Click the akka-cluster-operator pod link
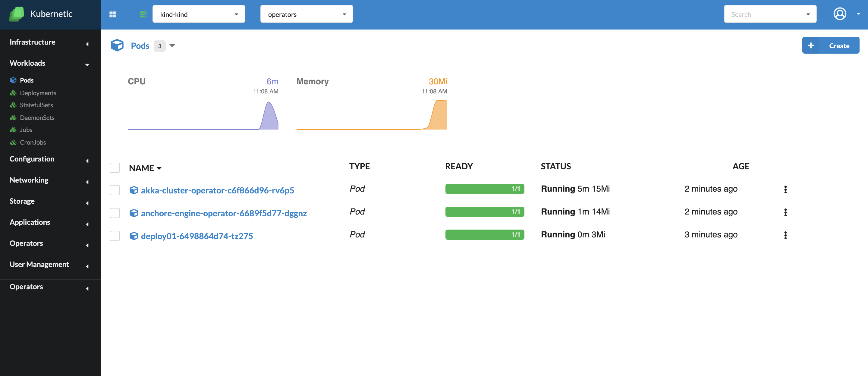The height and width of the screenshot is (376, 868). [x=217, y=190]
